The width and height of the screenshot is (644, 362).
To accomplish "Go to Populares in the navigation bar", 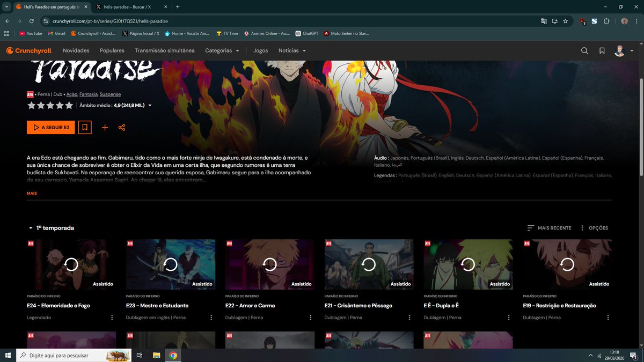I will point(112,50).
